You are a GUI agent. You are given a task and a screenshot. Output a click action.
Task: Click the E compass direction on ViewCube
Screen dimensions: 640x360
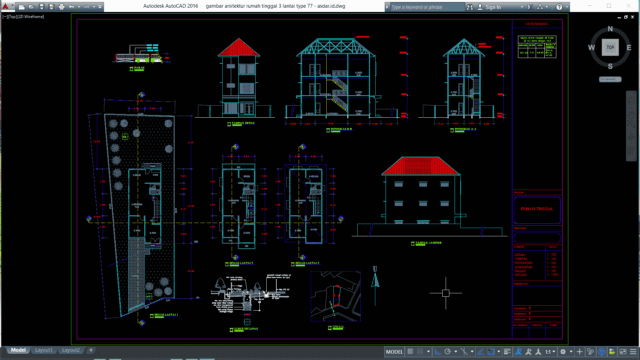point(629,48)
